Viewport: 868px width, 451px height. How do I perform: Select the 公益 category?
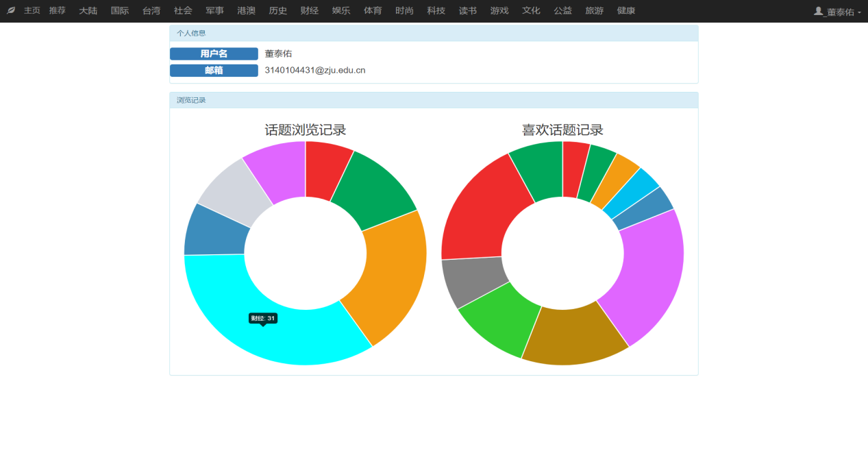pos(563,11)
